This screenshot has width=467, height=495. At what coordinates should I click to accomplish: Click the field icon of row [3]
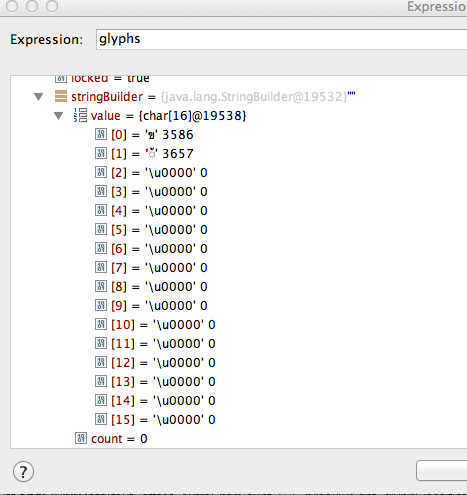[x=101, y=191]
